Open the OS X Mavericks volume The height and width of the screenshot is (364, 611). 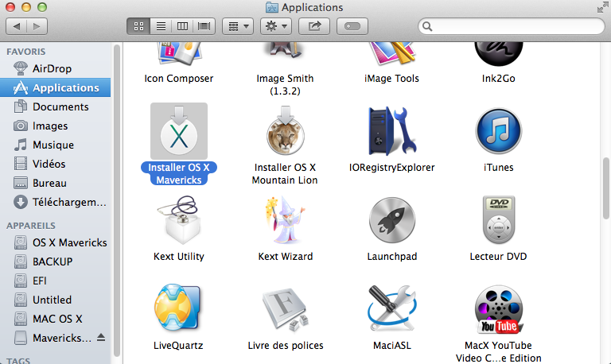pyautogui.click(x=56, y=242)
